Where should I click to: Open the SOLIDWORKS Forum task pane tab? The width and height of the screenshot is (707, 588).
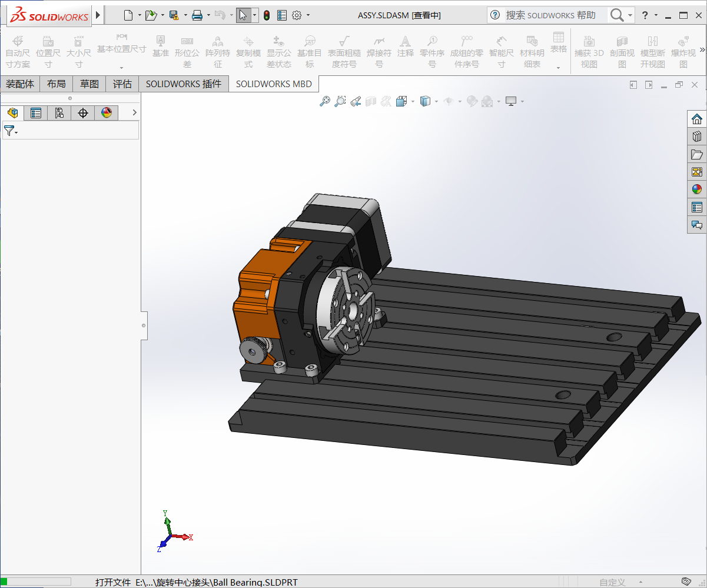click(697, 225)
